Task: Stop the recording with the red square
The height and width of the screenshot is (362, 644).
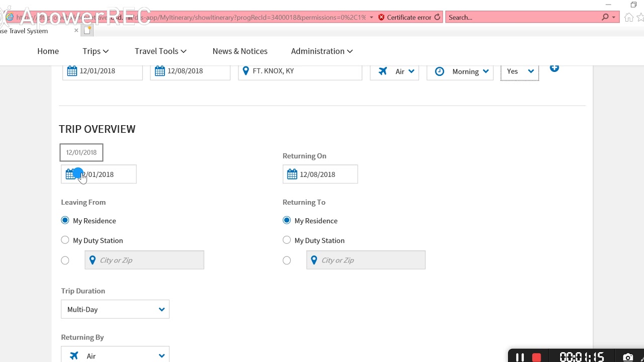Action: (536, 357)
